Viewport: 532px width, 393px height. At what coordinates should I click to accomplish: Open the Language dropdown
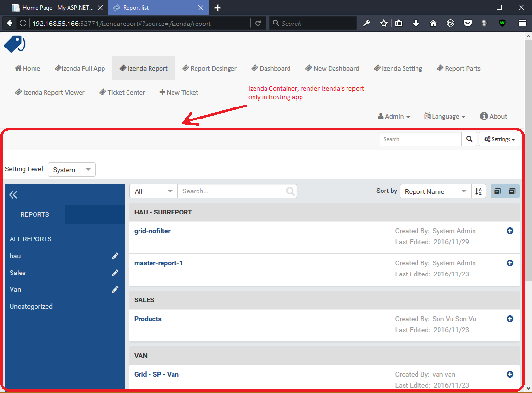pos(444,116)
